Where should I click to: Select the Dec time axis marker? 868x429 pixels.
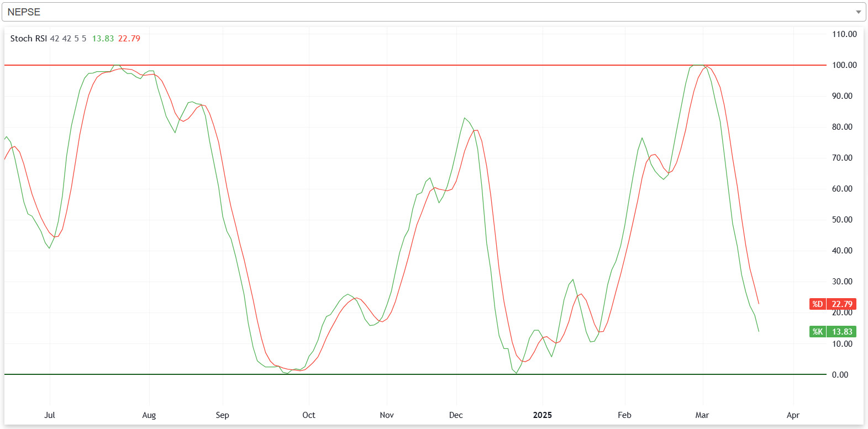pyautogui.click(x=456, y=415)
